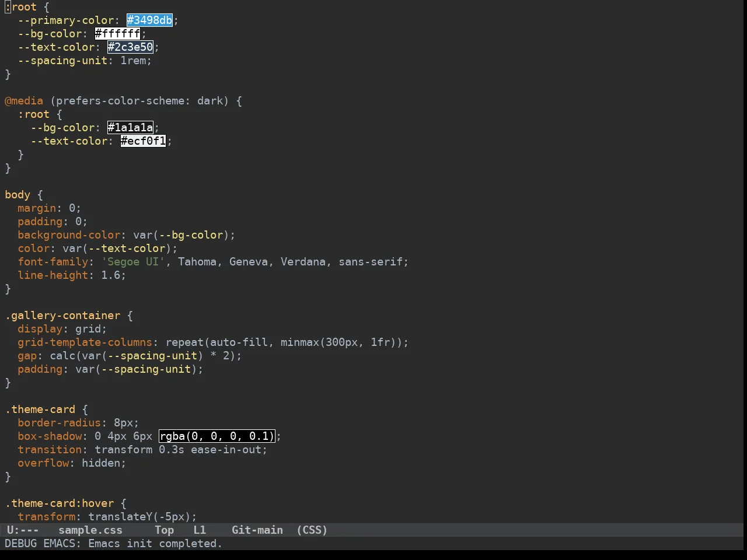Viewport: 747px width, 560px height.
Task: Click the 'body' selector
Action: click(x=18, y=195)
